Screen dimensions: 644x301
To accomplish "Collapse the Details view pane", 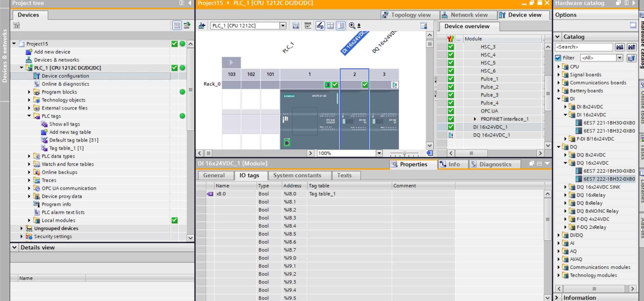I will [15, 247].
